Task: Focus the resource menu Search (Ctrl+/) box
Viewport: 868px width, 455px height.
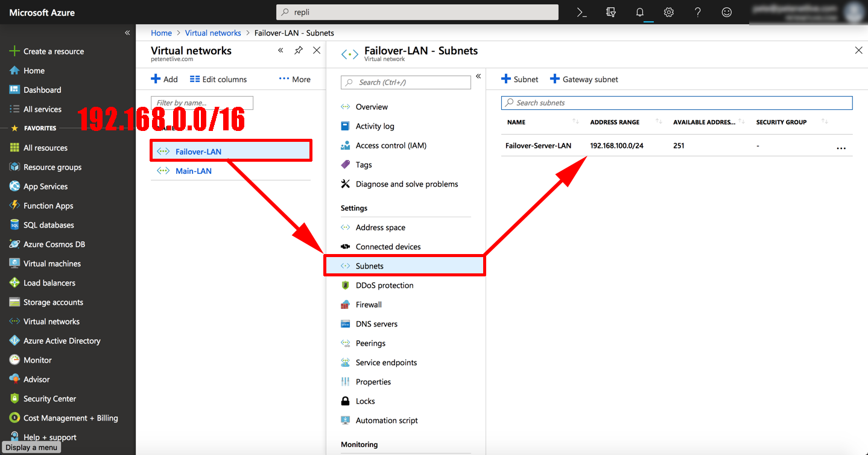Action: click(x=406, y=82)
